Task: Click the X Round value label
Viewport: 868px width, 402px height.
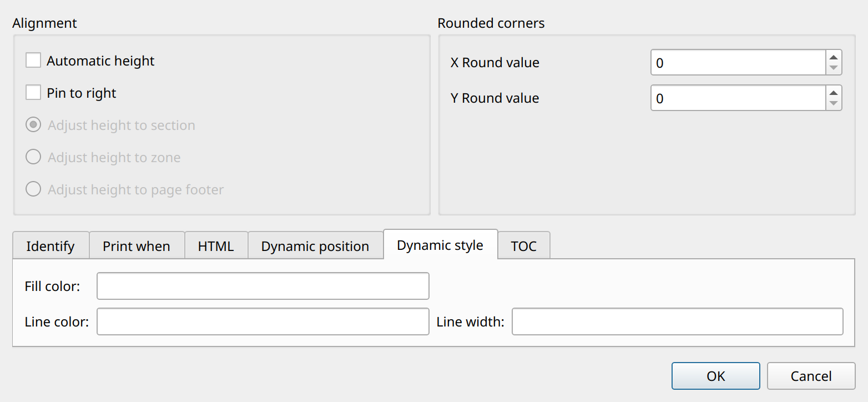Action: [495, 63]
